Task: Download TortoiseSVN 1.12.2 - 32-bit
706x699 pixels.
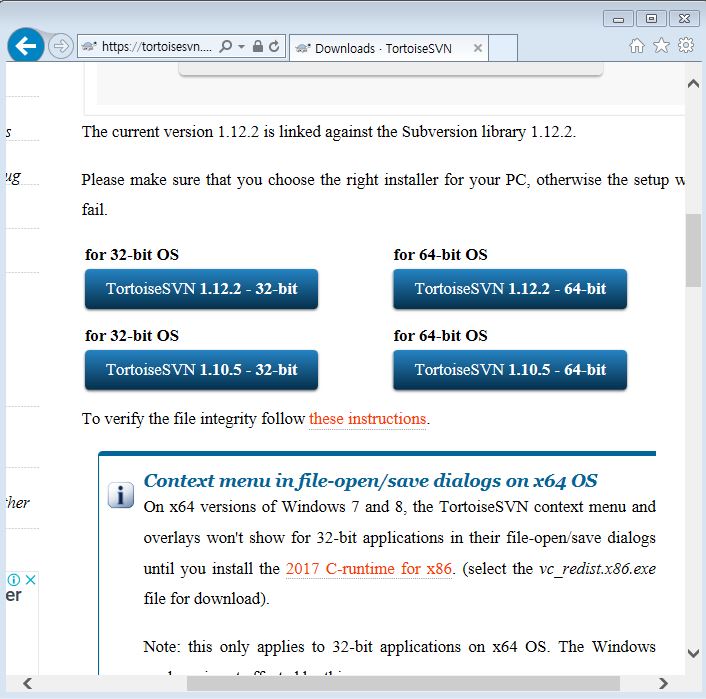Action: pyautogui.click(x=201, y=289)
